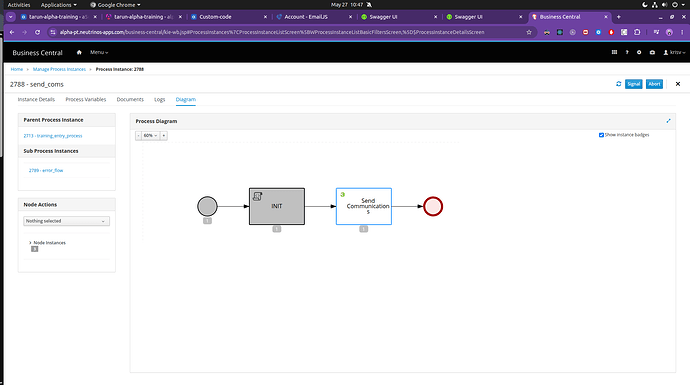Expand the process diagram to full screen
This screenshot has height=385, width=690.
click(668, 121)
